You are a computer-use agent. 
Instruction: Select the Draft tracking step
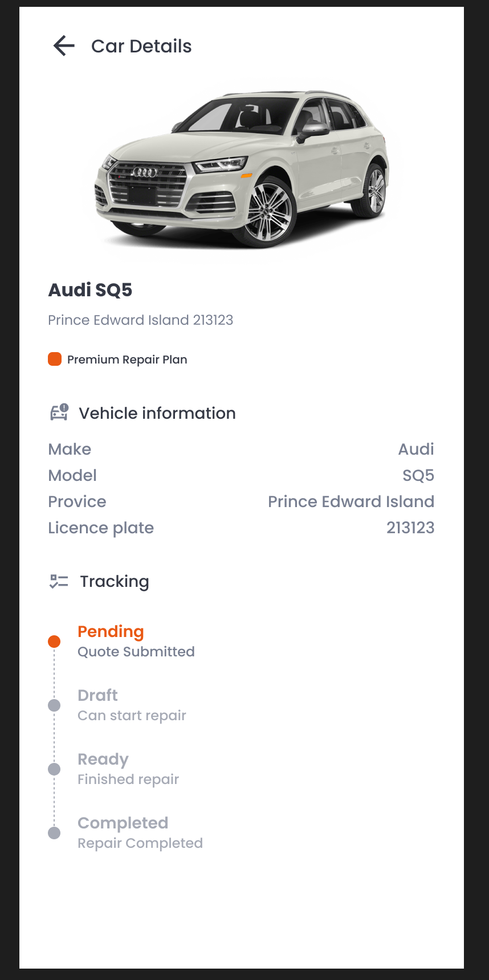(x=97, y=695)
